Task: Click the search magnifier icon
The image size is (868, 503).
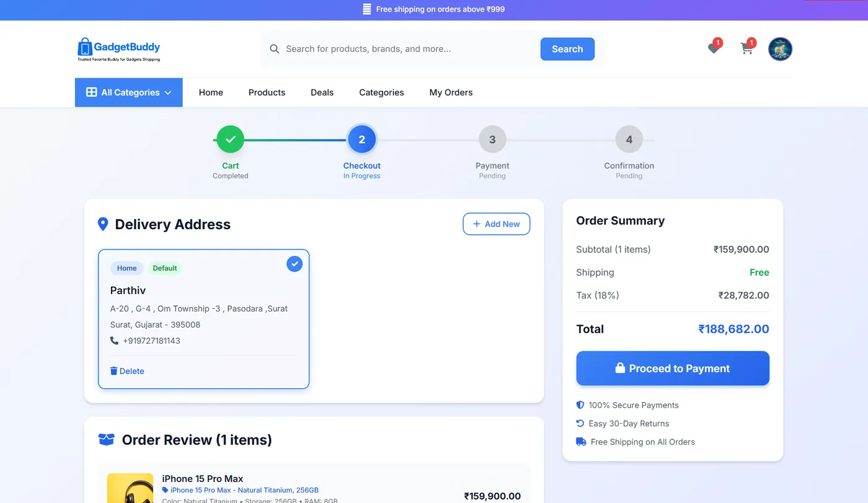Action: [274, 49]
